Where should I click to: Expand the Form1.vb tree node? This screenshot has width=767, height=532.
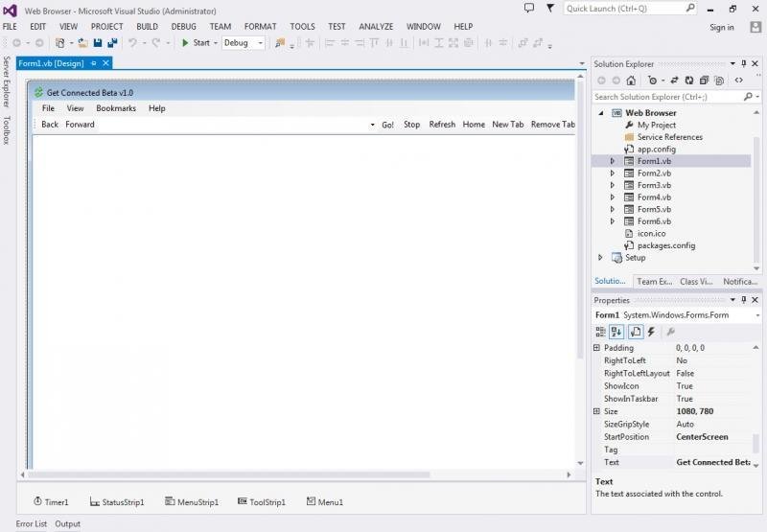(612, 161)
